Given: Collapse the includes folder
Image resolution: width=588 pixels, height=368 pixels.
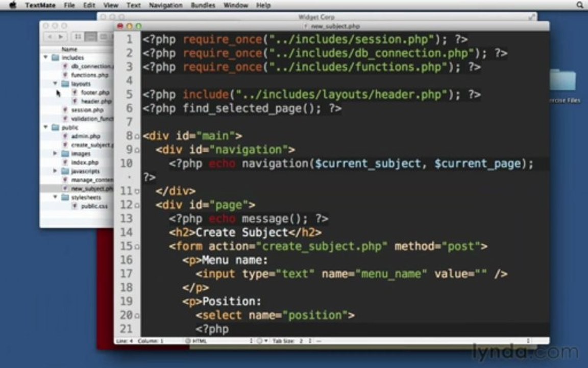Looking at the screenshot, I should click(46, 57).
